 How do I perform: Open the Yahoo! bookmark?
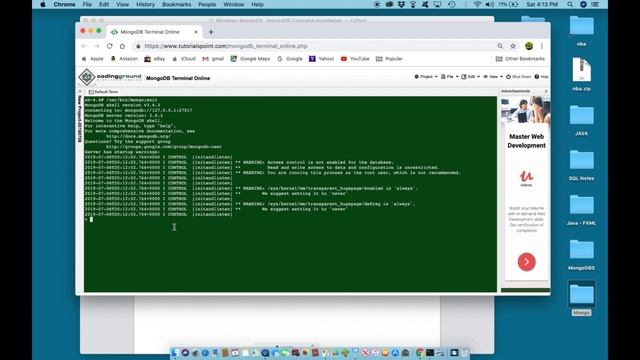coord(321,59)
